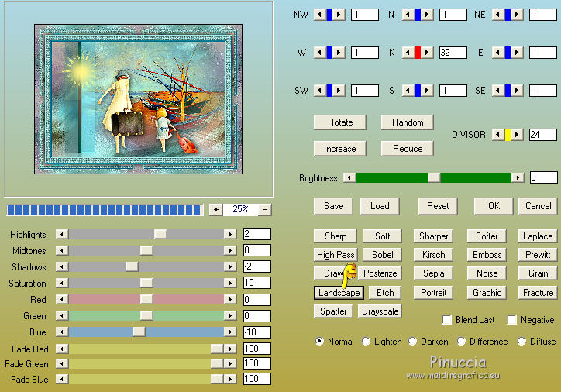This screenshot has width=561, height=392.
Task: Click the DIVISOR right arrow
Action: tap(517, 135)
